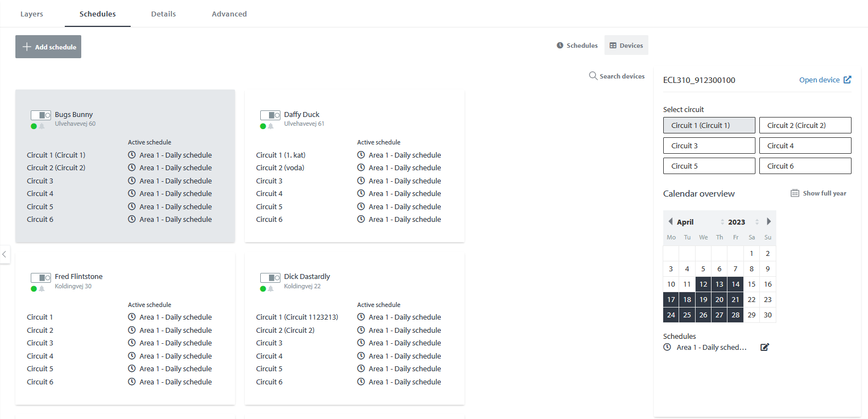Click the bell icon under Dick Dastardly toggle
The width and height of the screenshot is (868, 419).
pyautogui.click(x=271, y=289)
